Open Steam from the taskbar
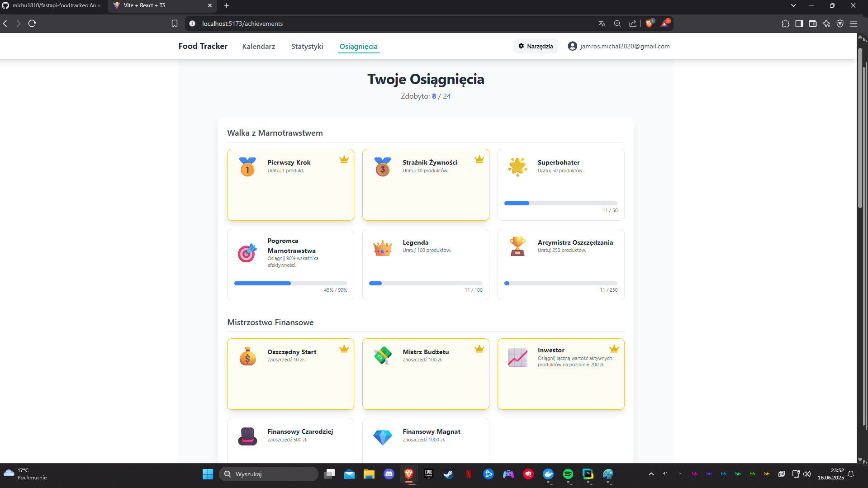The width and height of the screenshot is (868, 488). point(448,474)
